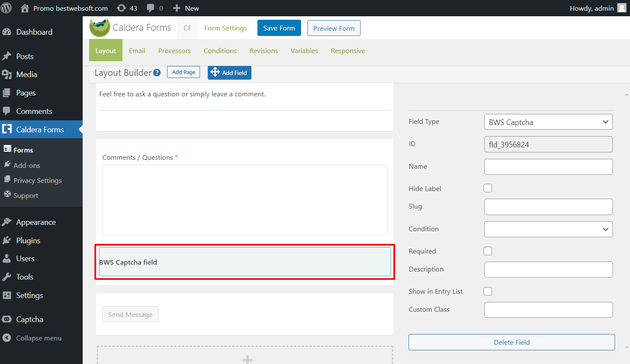The height and width of the screenshot is (364, 630).
Task: Click the plus icon in dashed add-row area
Action: 247,359
